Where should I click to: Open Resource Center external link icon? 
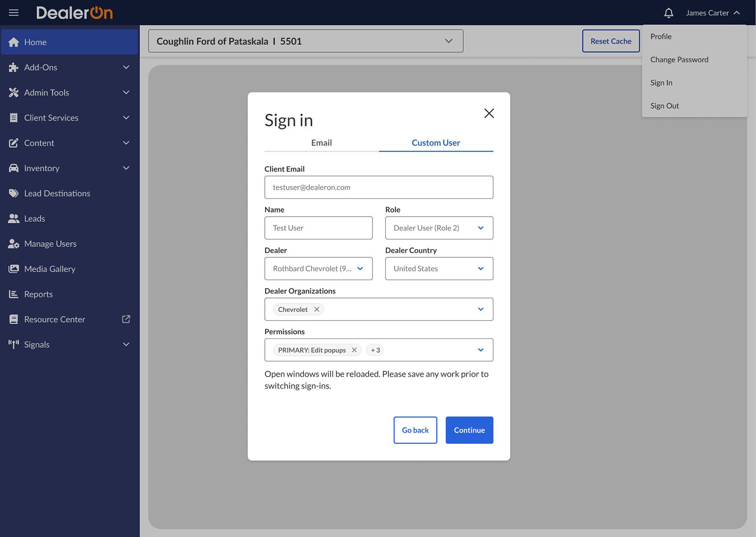coord(126,319)
